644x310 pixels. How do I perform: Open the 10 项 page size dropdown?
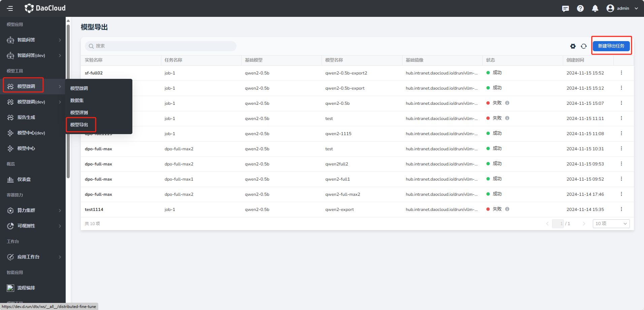(611, 224)
